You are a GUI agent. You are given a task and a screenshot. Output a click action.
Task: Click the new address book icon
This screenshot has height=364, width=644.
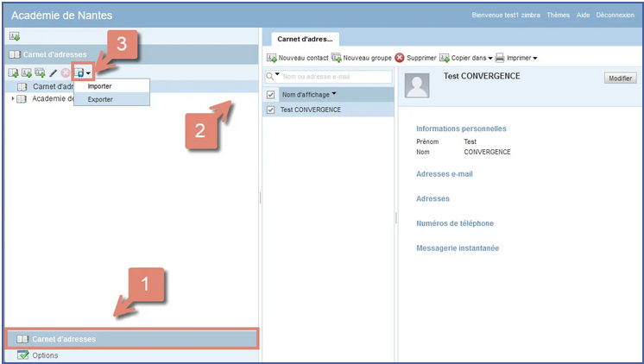click(14, 73)
